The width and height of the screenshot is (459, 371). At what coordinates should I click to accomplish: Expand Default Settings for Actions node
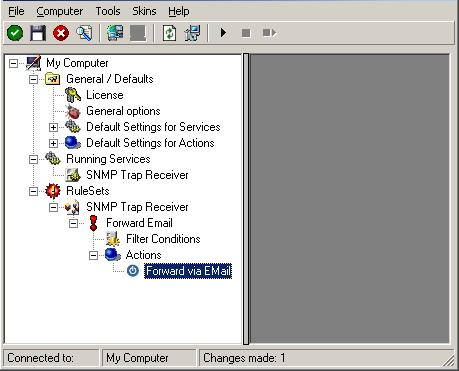coord(53,143)
